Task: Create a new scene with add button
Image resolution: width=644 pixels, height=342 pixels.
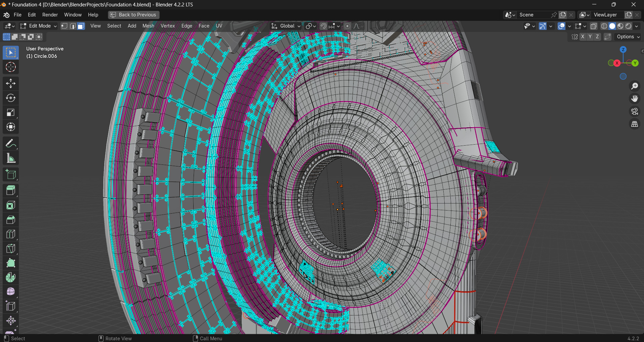Action: click(563, 15)
